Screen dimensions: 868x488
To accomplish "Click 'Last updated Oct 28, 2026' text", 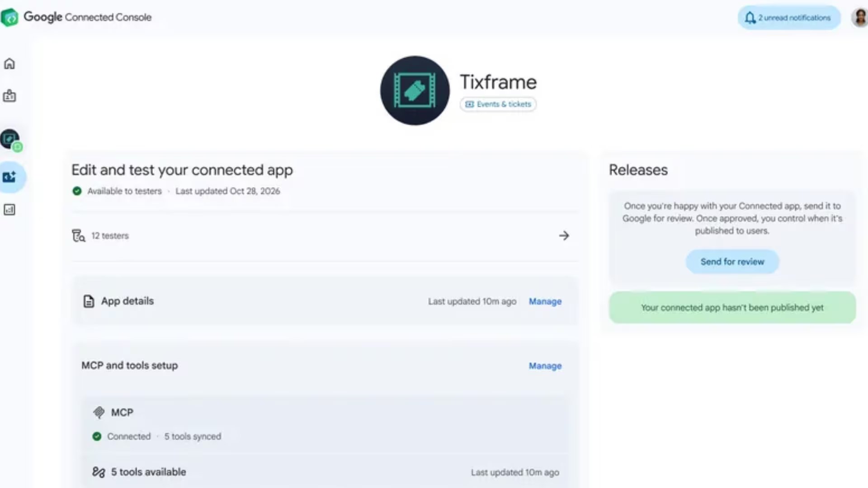I will point(227,191).
